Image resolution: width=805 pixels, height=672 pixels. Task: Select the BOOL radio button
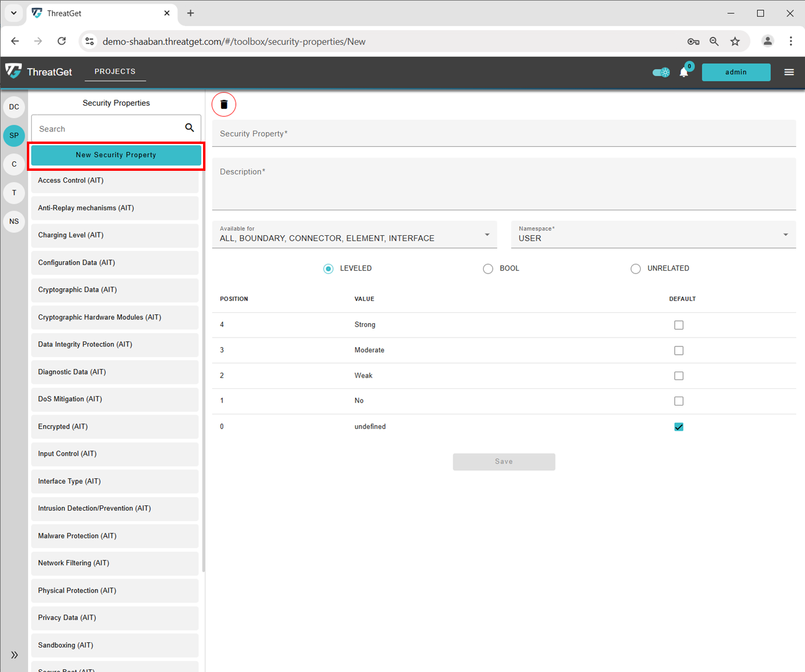488,269
